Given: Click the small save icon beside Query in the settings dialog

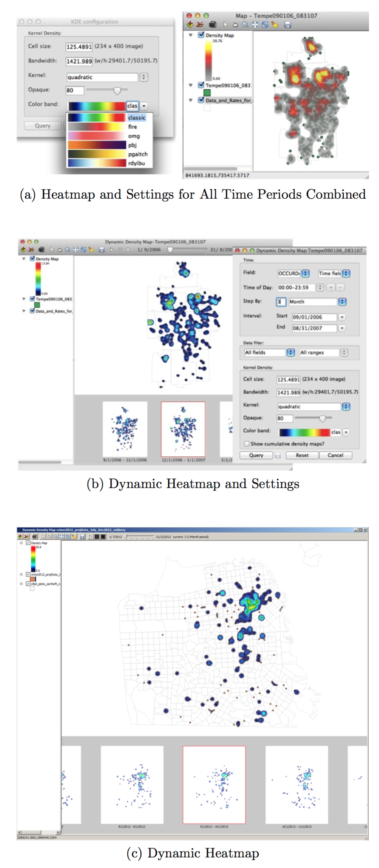Looking at the screenshot, I should coord(278,456).
